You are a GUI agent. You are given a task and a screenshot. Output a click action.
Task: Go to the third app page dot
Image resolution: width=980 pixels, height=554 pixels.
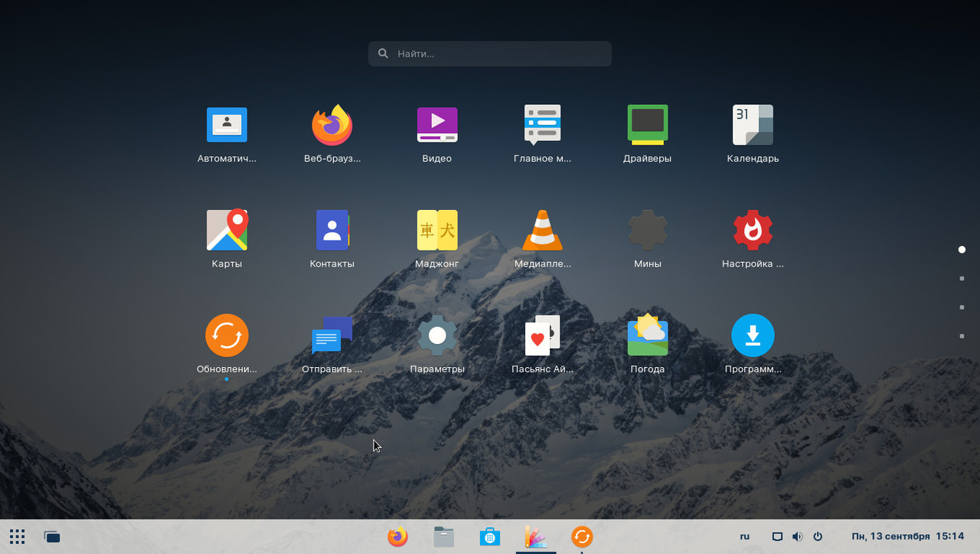(x=962, y=307)
